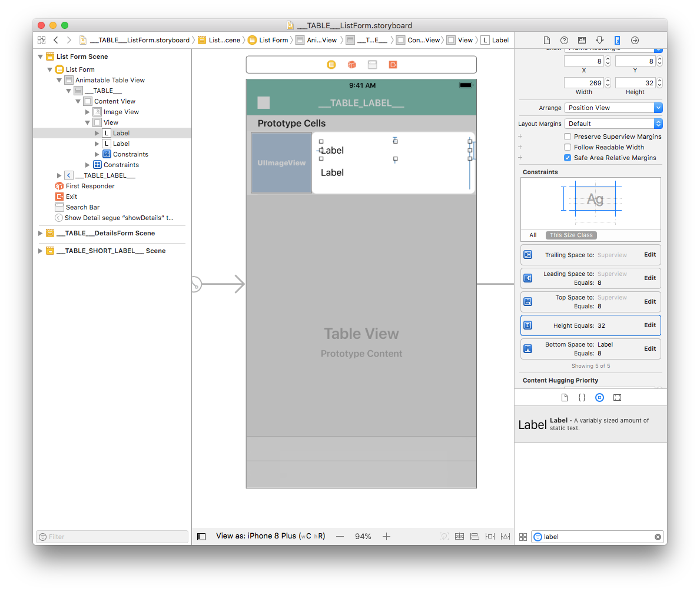Go back in the jump bar history
This screenshot has width=700, height=592.
click(x=56, y=40)
